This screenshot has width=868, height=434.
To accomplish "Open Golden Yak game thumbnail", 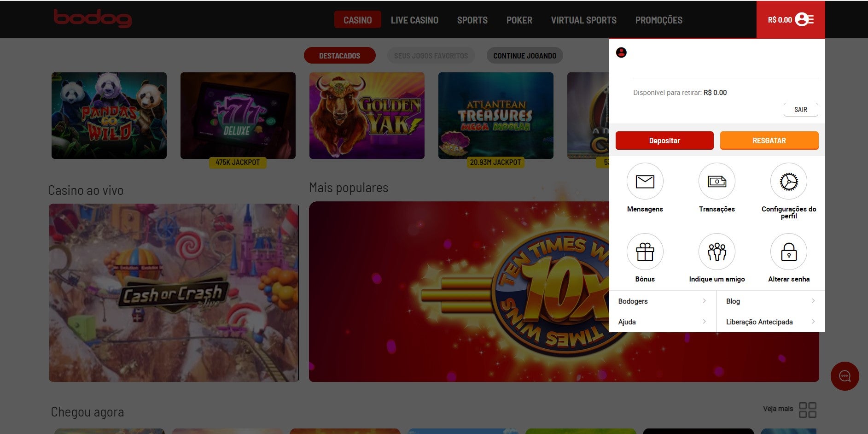I will pos(367,116).
